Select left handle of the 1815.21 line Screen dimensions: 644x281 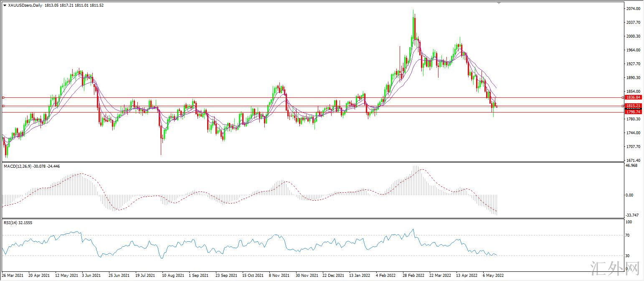3,106
